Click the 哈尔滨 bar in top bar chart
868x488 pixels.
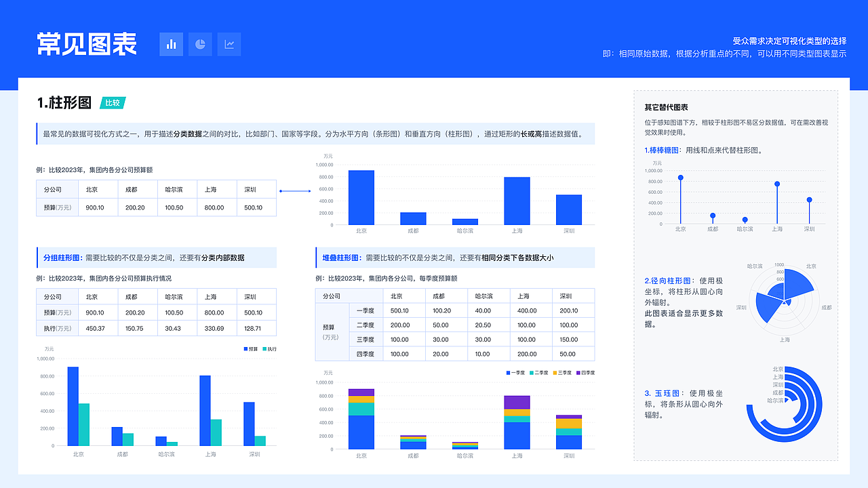point(465,222)
